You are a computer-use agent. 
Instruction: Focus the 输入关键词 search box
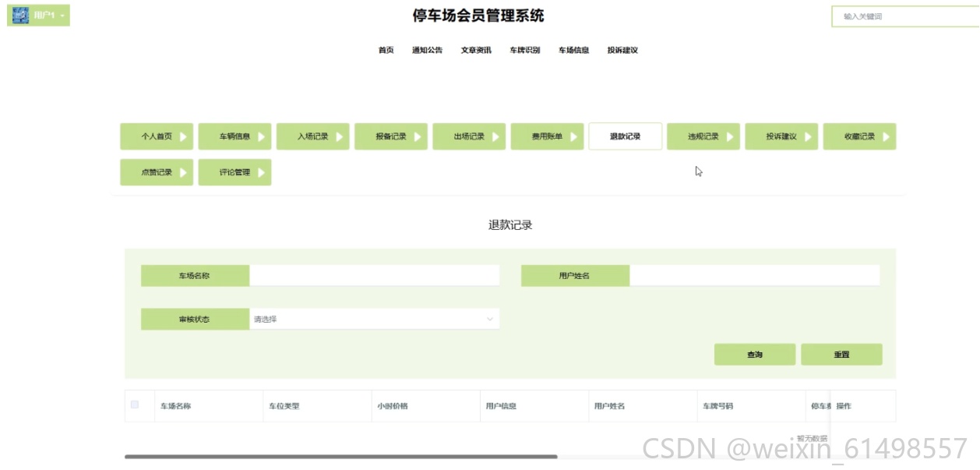(x=905, y=16)
